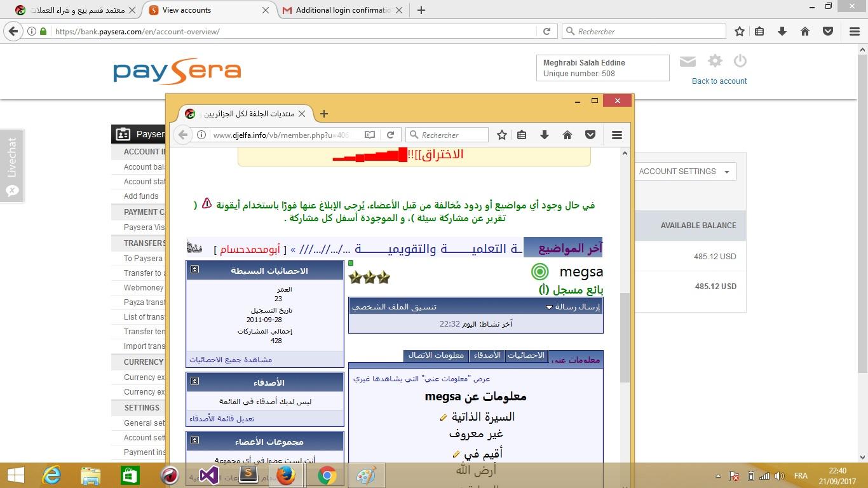The image size is (868, 488).
Task: Bookmark the djelfa page with star icon
Action: [x=502, y=135]
